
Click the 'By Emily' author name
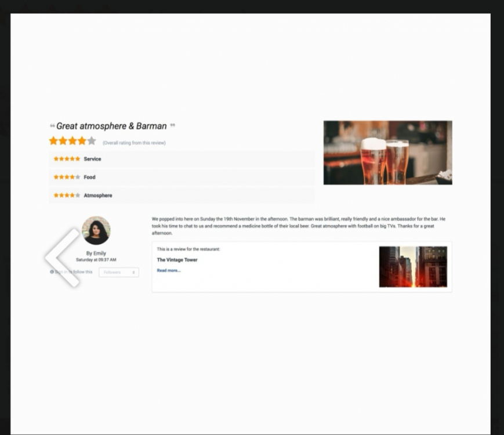pyautogui.click(x=96, y=253)
